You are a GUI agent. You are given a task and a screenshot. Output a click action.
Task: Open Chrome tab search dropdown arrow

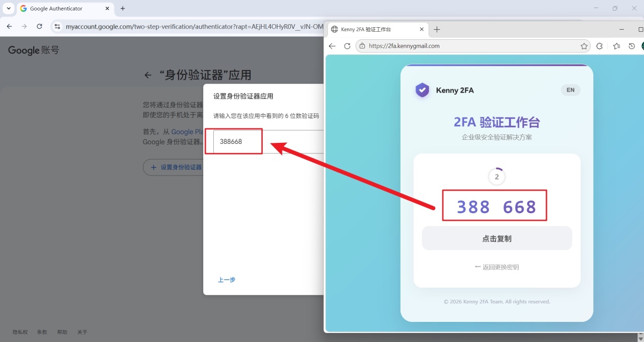point(9,9)
